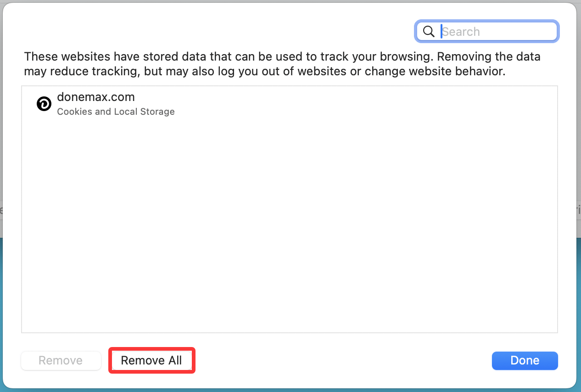Click the lens icon beside Search
The height and width of the screenshot is (392, 581).
429,31
